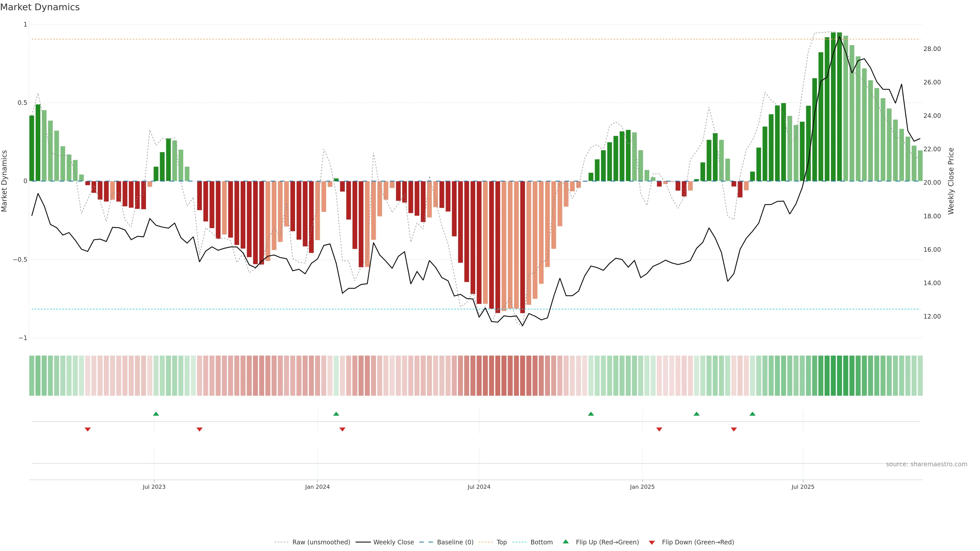Click the Market Dynamics chart title
The width and height of the screenshot is (980, 551).
tap(40, 7)
